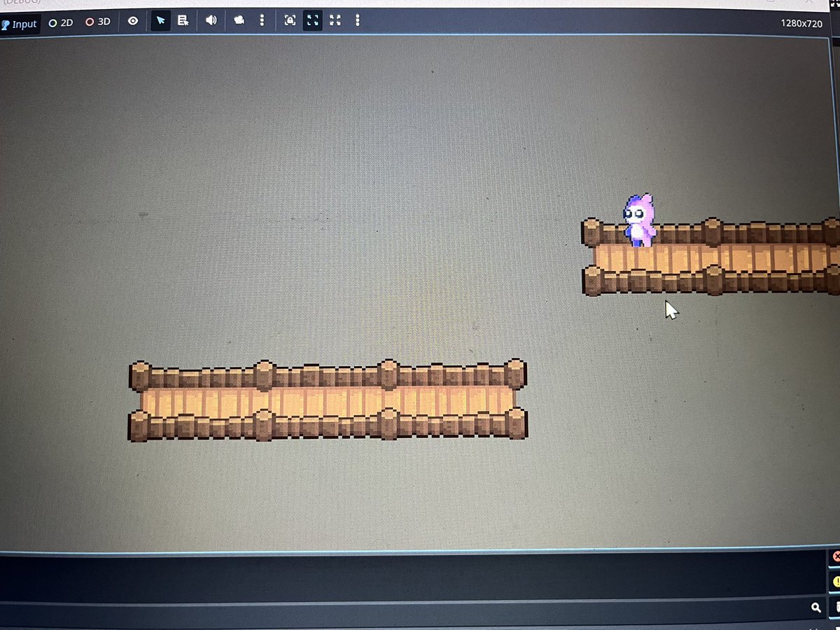
Task: Open embedding options three-dot menu
Action: pos(358,20)
